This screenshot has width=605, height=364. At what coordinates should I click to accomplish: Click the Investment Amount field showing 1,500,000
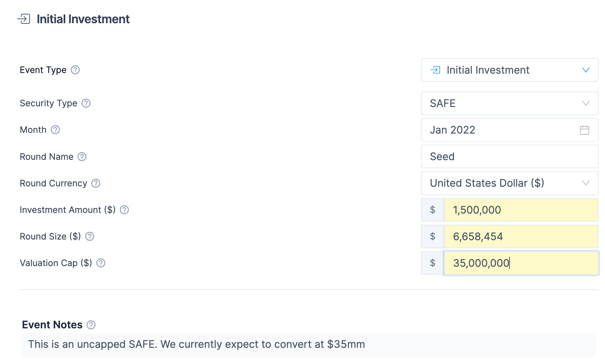[521, 210]
